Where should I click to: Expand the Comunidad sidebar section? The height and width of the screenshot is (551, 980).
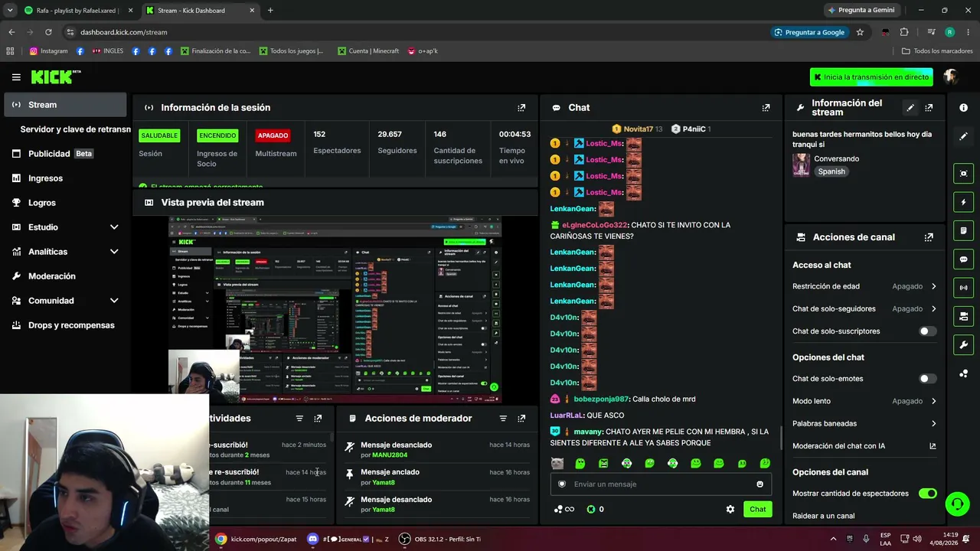tap(114, 301)
